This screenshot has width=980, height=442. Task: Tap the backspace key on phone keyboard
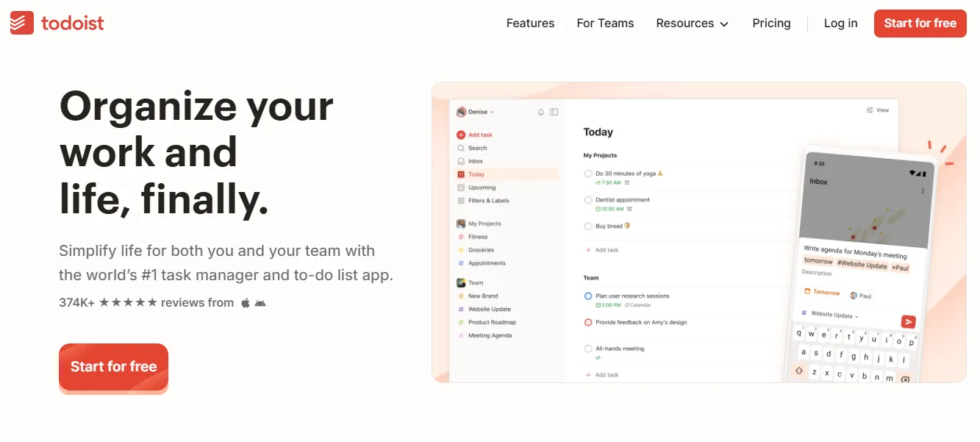[905, 379]
